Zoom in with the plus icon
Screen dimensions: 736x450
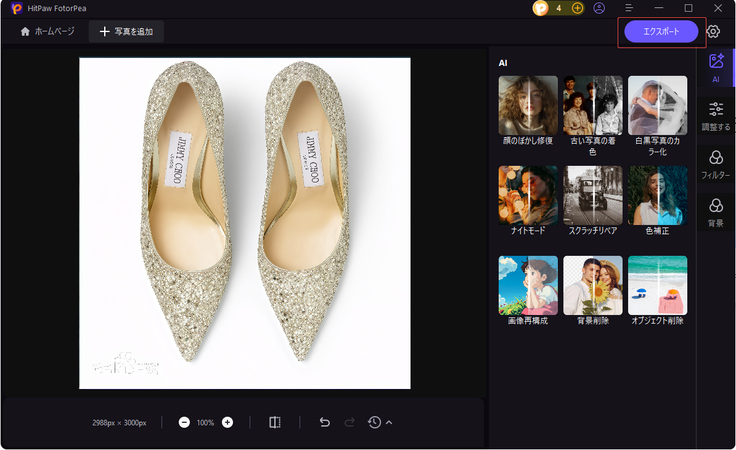[227, 422]
